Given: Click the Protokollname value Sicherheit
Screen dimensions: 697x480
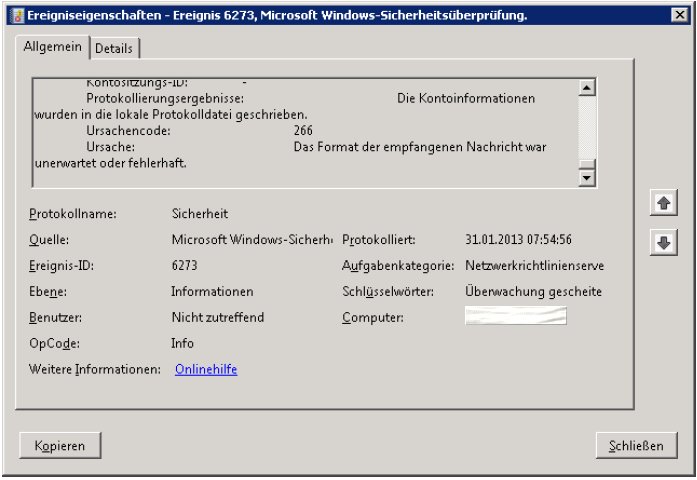Looking at the screenshot, I should tap(200, 214).
